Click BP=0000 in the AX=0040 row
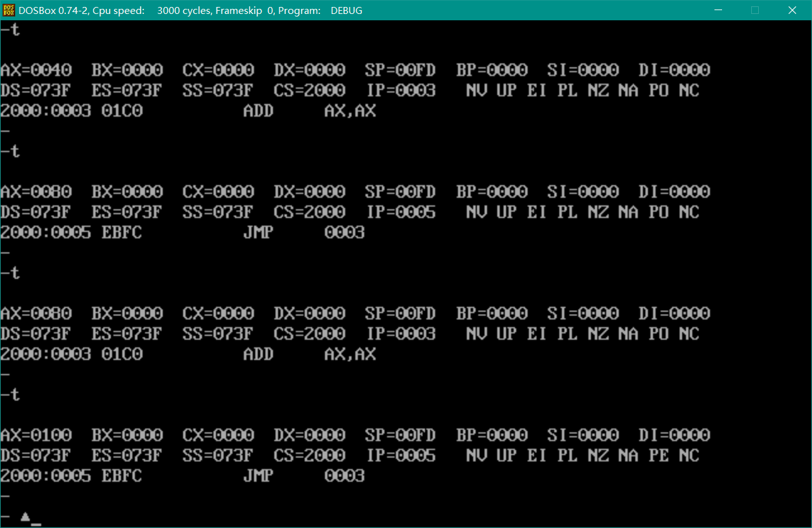 (492, 70)
